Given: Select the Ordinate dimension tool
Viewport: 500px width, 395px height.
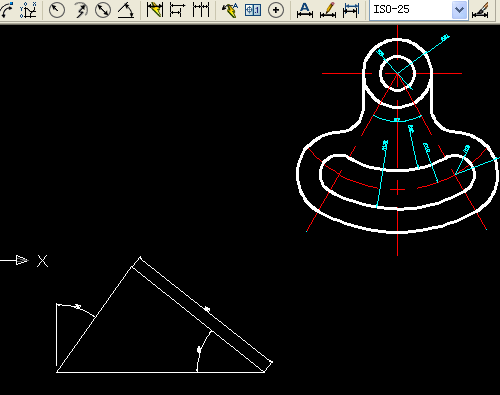Looking at the screenshot, I should point(28,10).
